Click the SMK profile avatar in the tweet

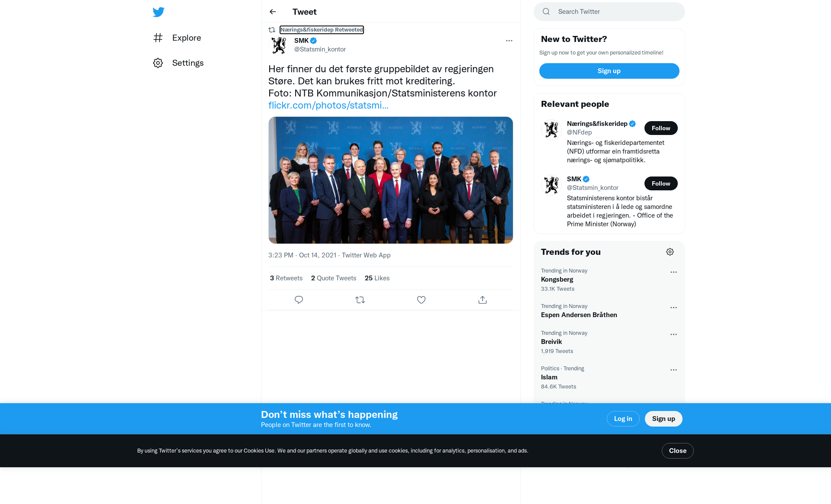[x=279, y=45]
